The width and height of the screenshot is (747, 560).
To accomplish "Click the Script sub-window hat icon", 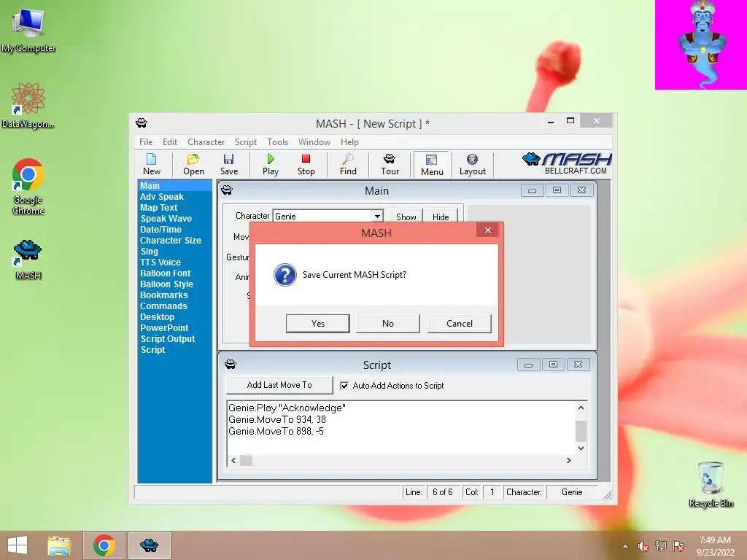I will [x=231, y=365].
